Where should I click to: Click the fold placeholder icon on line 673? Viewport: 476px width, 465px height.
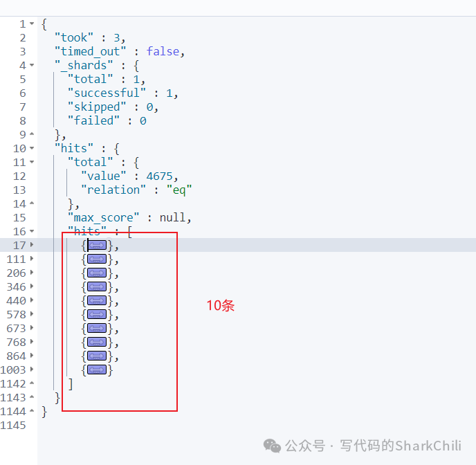[97, 329]
